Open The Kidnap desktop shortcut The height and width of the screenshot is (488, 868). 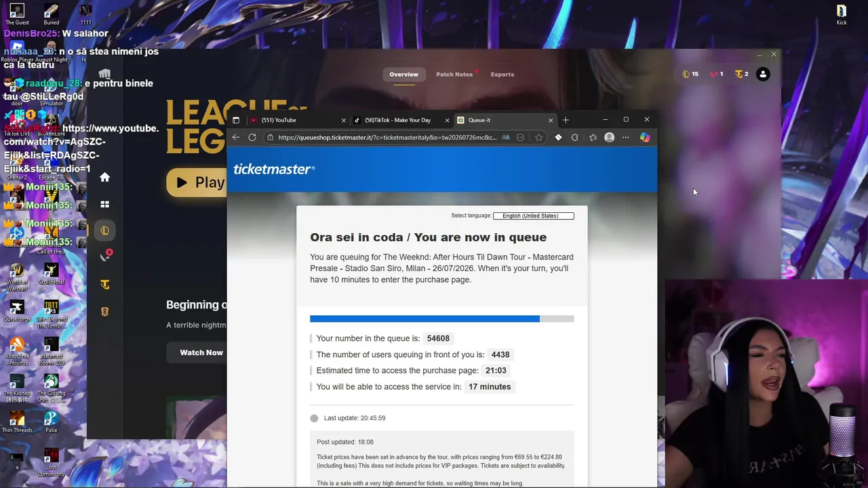(17, 388)
